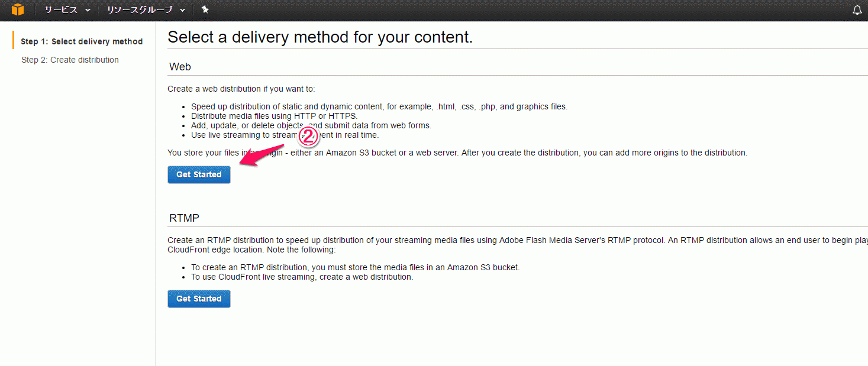Open the notifications bell icon
868x366 pixels.
[857, 10]
